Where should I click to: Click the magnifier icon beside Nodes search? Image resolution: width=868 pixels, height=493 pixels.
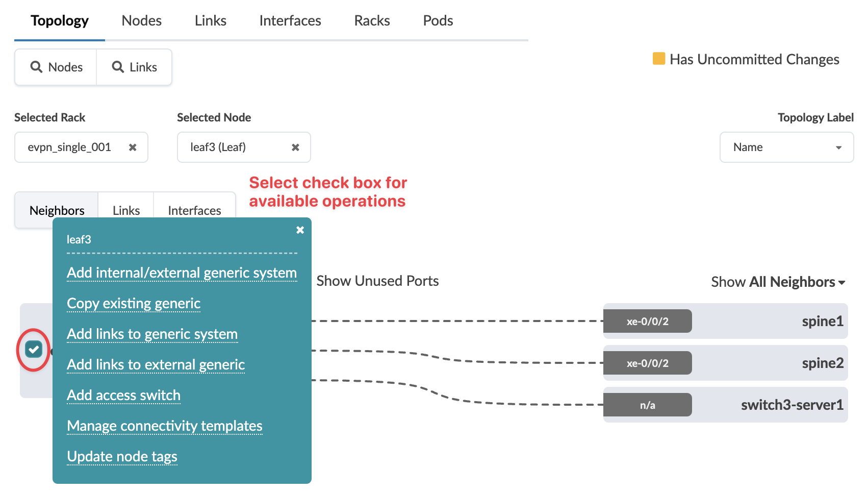[x=36, y=67]
